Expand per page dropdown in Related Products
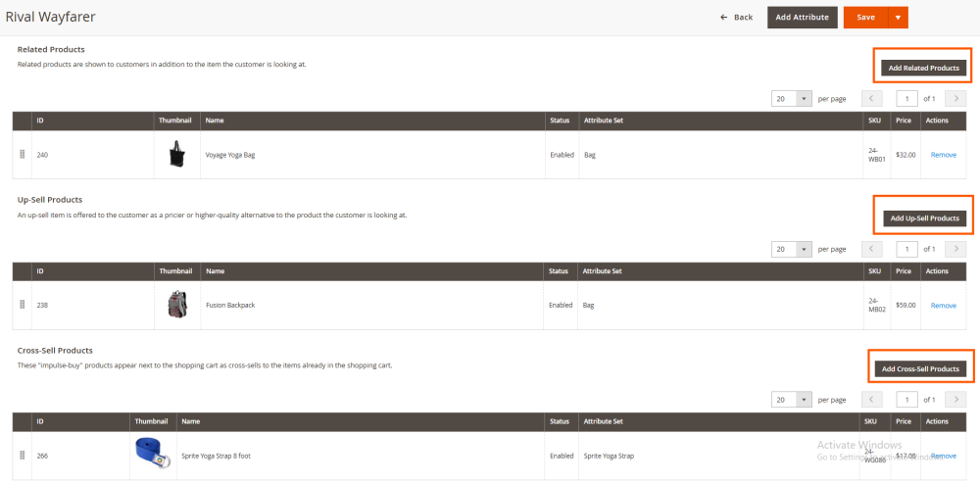Image resolution: width=980 pixels, height=483 pixels. (x=805, y=98)
